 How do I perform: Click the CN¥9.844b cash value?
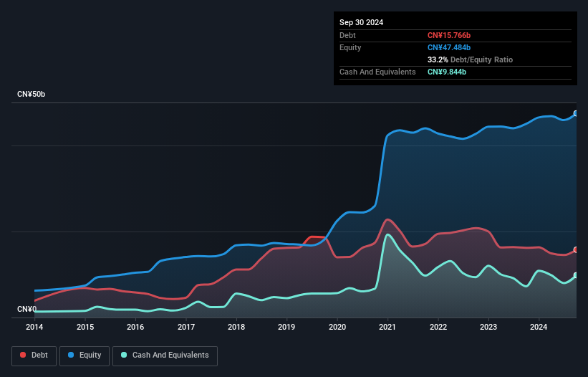(447, 72)
